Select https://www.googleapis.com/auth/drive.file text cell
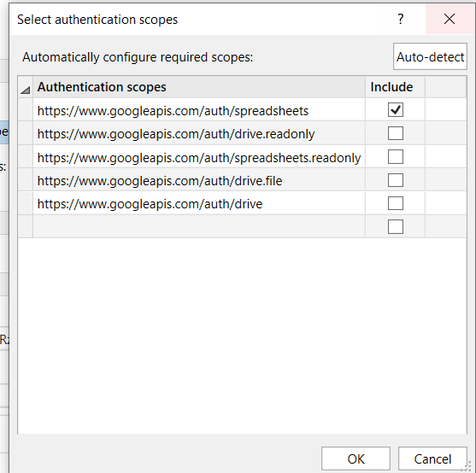 199,180
